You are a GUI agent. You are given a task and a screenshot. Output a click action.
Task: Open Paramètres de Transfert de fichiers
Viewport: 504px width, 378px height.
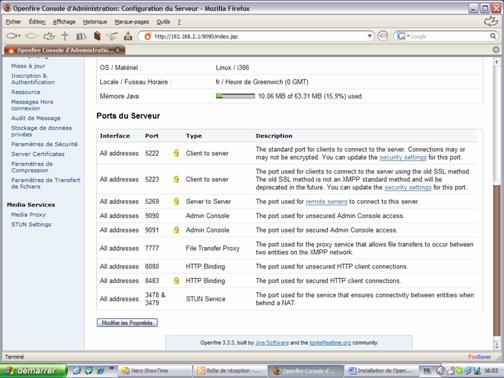coord(46,183)
